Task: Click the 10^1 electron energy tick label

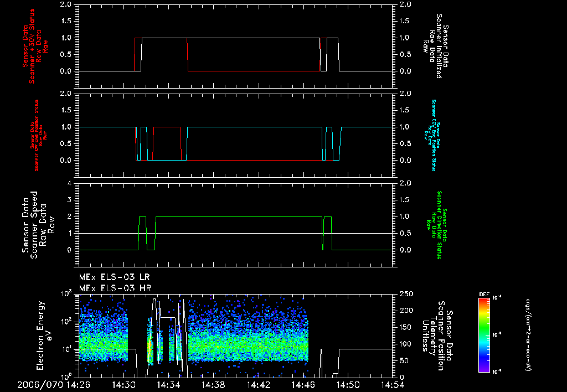Action: click(x=66, y=349)
